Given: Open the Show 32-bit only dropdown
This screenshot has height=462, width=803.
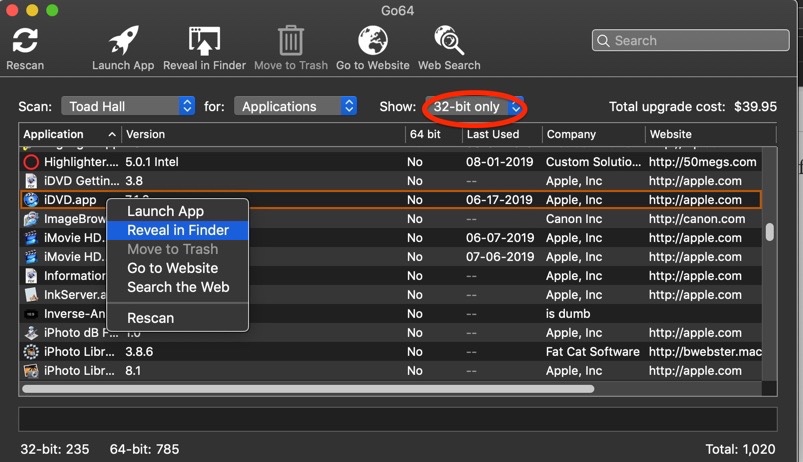Looking at the screenshot, I should 475,107.
